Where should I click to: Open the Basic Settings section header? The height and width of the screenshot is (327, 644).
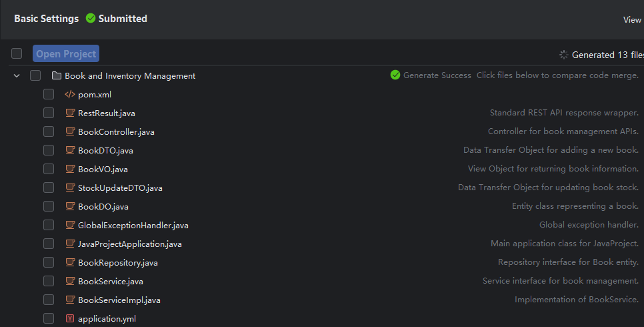pos(46,19)
